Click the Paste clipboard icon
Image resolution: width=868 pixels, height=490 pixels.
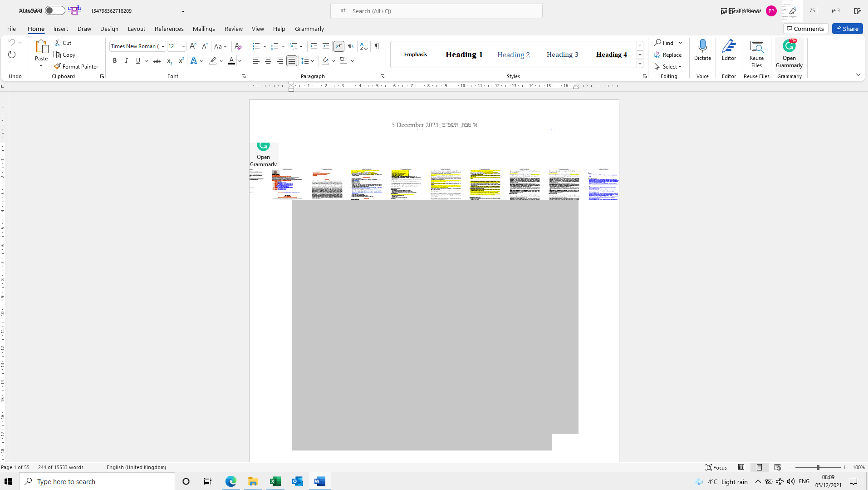[x=41, y=47]
